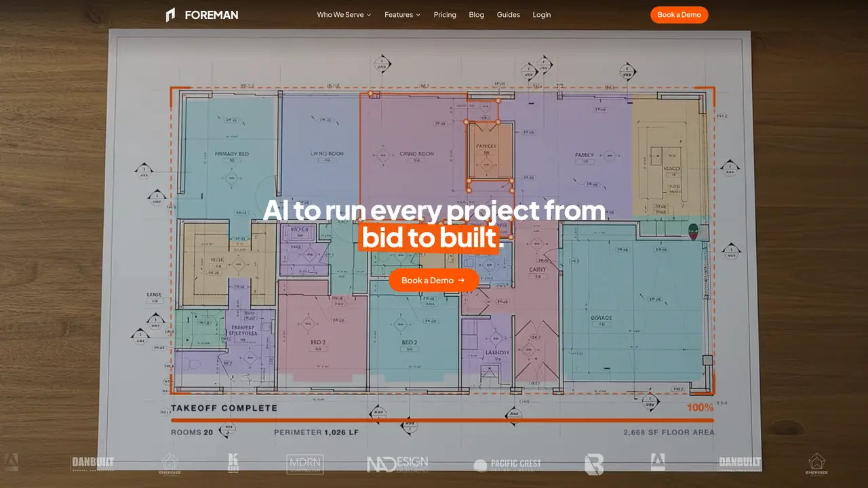
Task: Expand the Who We Serve menu
Action: tap(344, 15)
